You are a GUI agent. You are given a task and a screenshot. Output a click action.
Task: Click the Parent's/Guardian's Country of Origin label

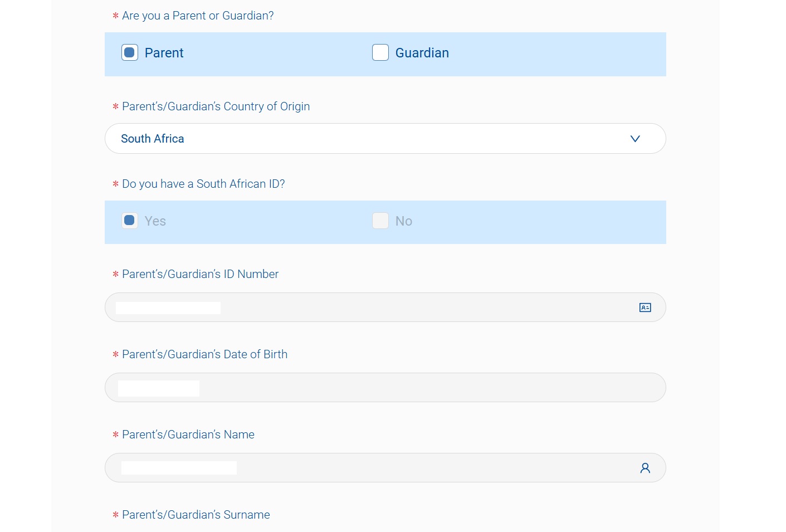coord(216,106)
